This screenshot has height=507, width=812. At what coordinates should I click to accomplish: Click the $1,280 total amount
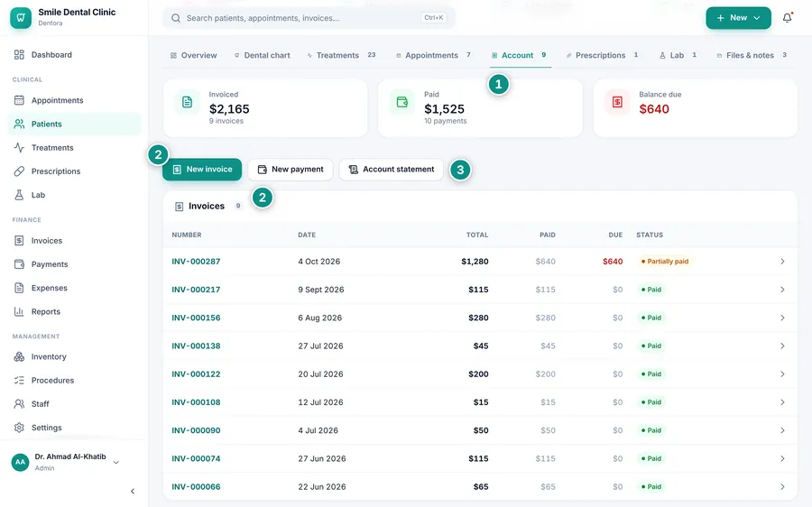[475, 262]
